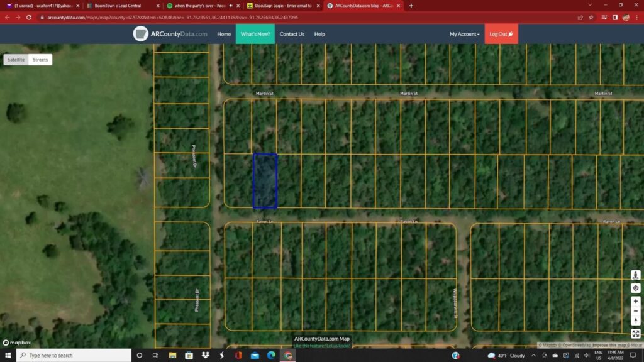Click the locate-me target icon
644x362 pixels.
[x=636, y=288]
